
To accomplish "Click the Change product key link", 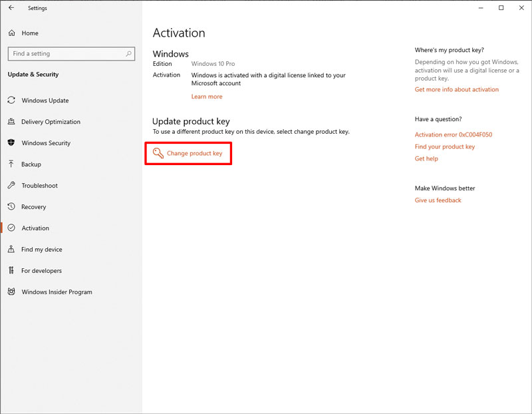I will (x=194, y=153).
